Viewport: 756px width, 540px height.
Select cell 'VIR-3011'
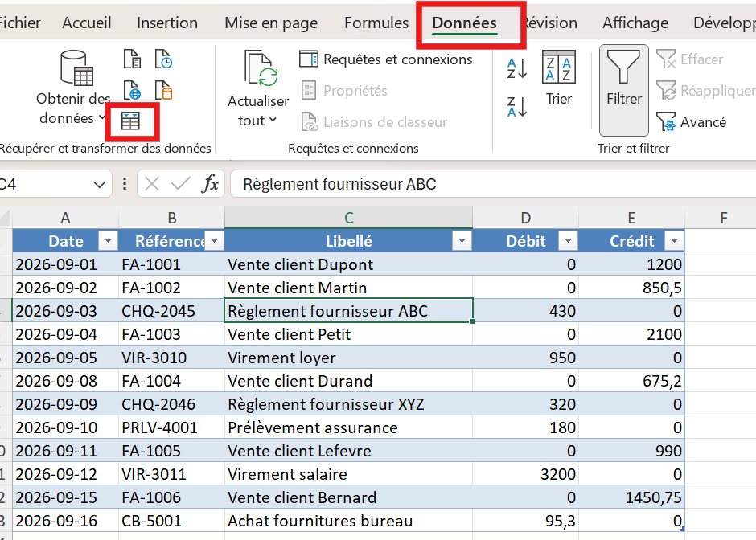point(171,474)
